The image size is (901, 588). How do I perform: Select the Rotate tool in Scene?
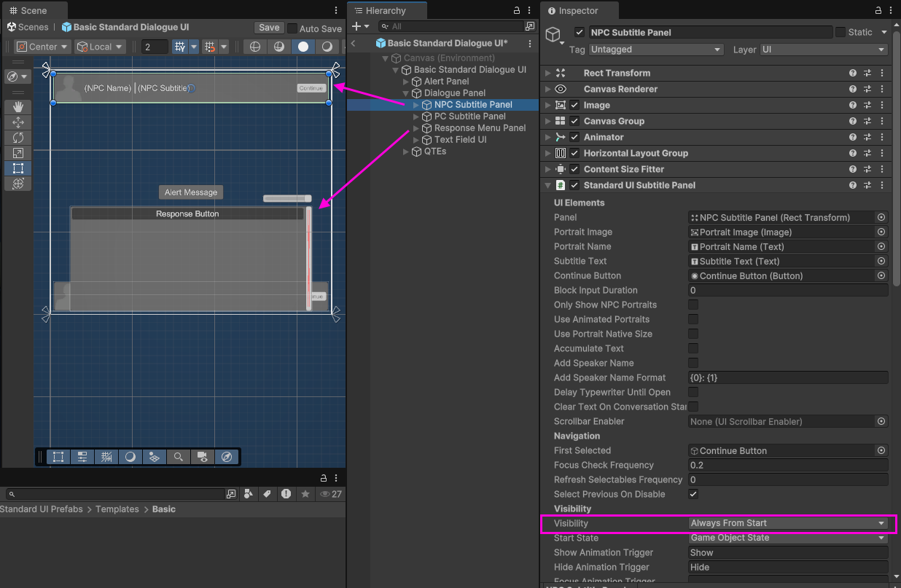[x=18, y=138]
